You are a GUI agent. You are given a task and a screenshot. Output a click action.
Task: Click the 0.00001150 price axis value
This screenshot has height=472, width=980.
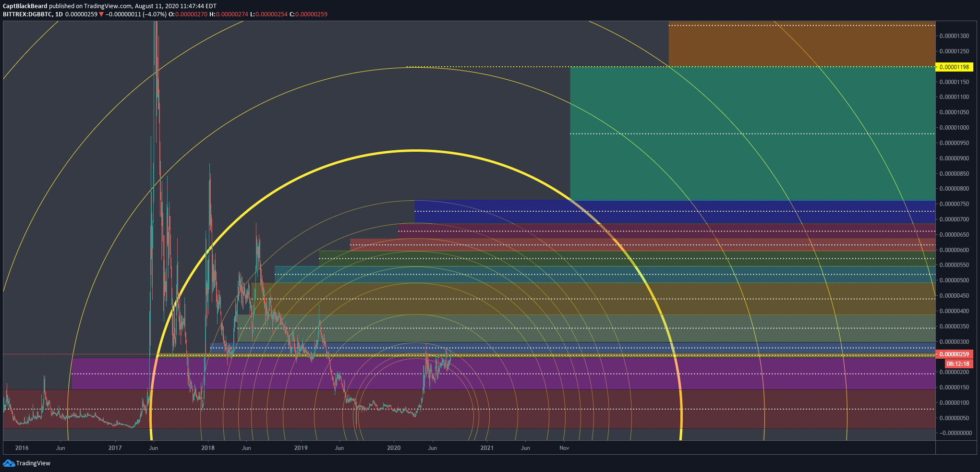[954, 82]
